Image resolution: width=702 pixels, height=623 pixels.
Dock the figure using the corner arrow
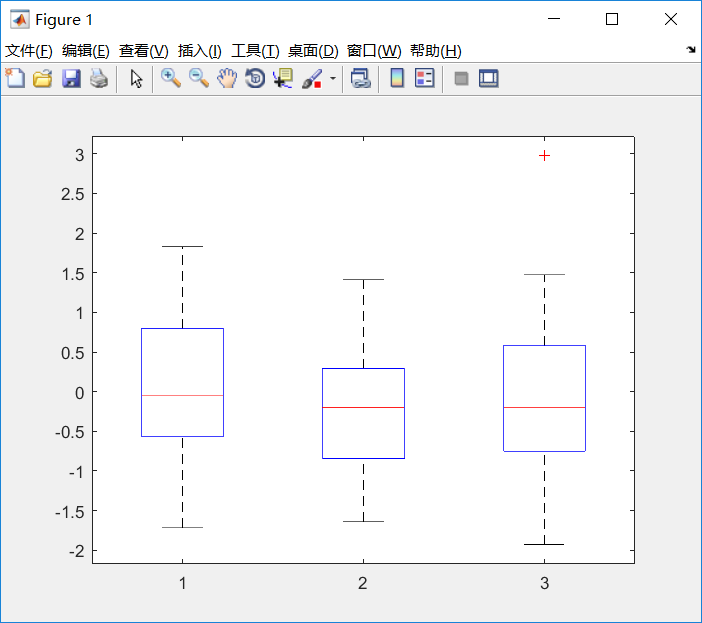coord(691,50)
